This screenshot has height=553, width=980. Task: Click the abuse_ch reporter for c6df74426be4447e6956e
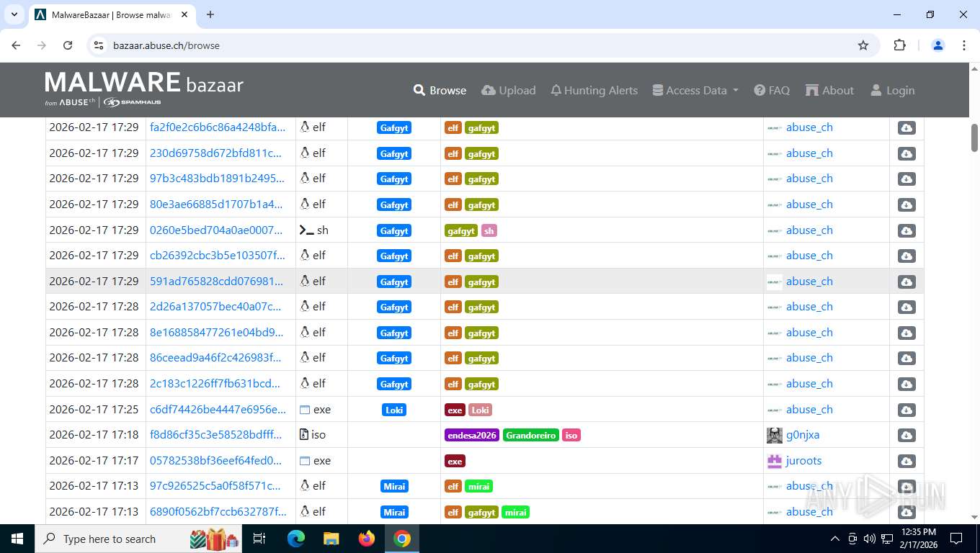point(809,410)
